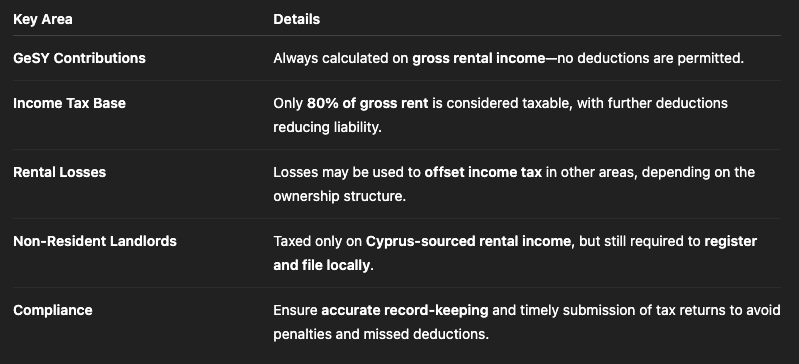Click 'reducing liability.' text
The width and height of the screenshot is (799, 364).
pos(327,127)
